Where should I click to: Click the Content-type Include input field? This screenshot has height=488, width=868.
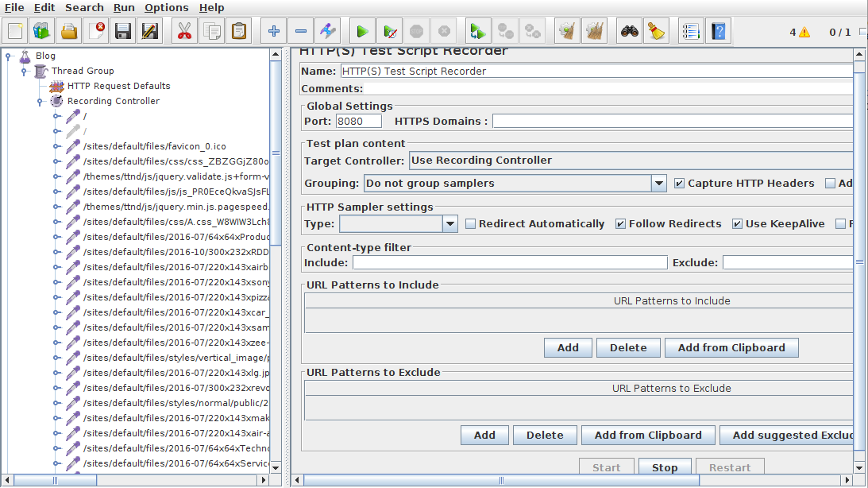click(510, 262)
